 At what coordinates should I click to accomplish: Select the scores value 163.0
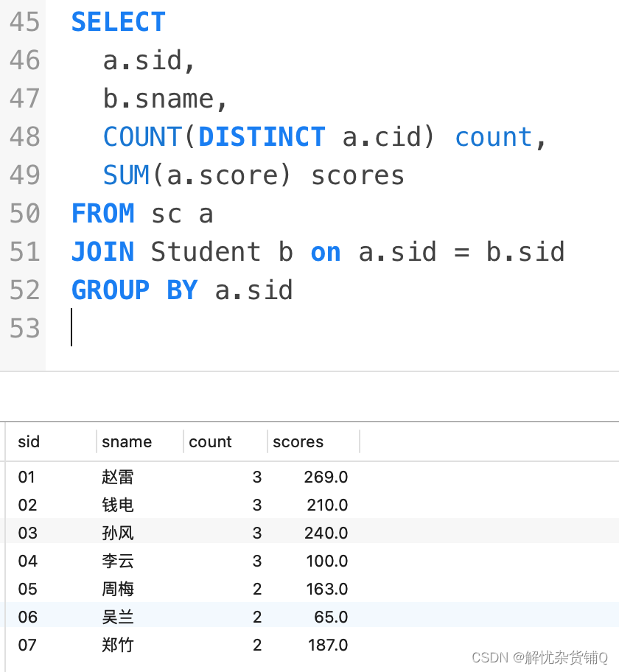327,589
